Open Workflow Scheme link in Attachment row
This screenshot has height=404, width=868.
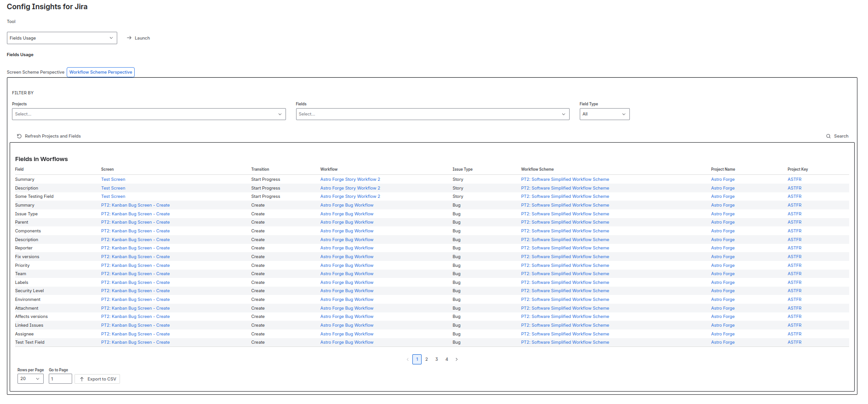565,308
